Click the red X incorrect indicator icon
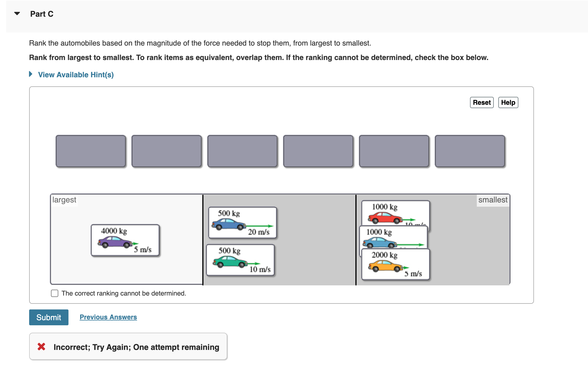This screenshot has width=588, height=372. (x=41, y=347)
